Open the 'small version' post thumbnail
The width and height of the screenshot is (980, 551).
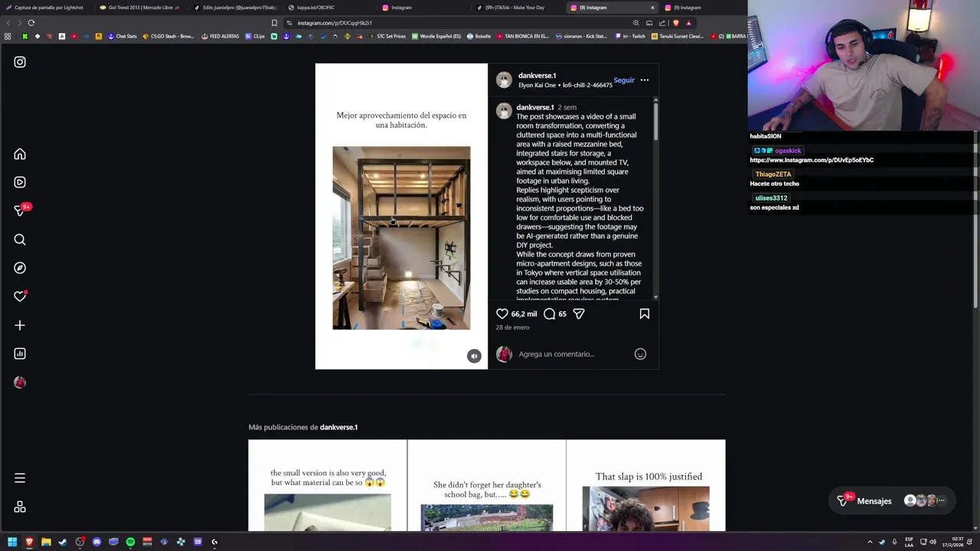pos(328,485)
